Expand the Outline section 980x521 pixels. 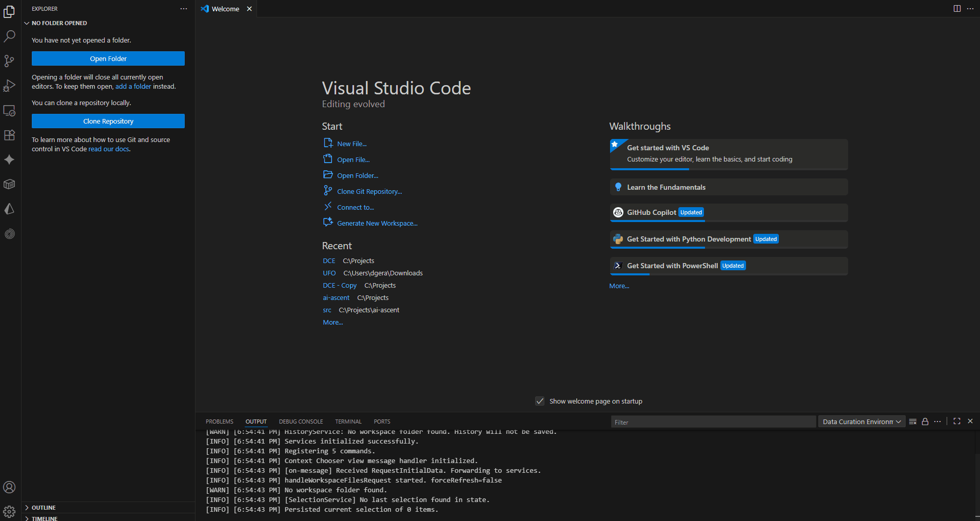coord(43,508)
